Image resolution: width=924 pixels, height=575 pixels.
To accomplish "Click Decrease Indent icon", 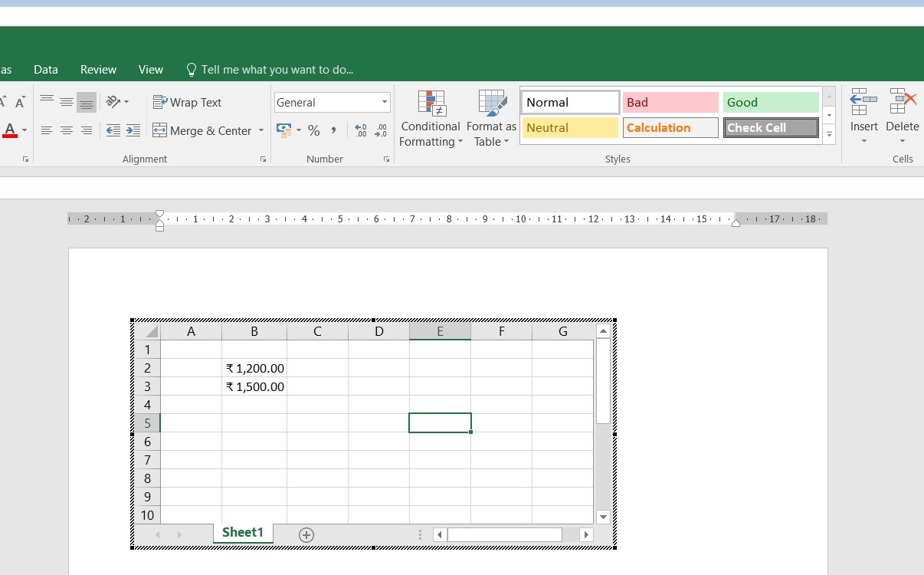I will (x=113, y=130).
